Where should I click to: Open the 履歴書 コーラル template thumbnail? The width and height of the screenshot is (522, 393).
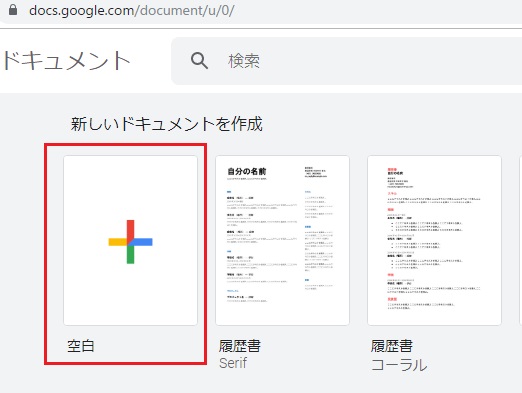click(x=434, y=240)
